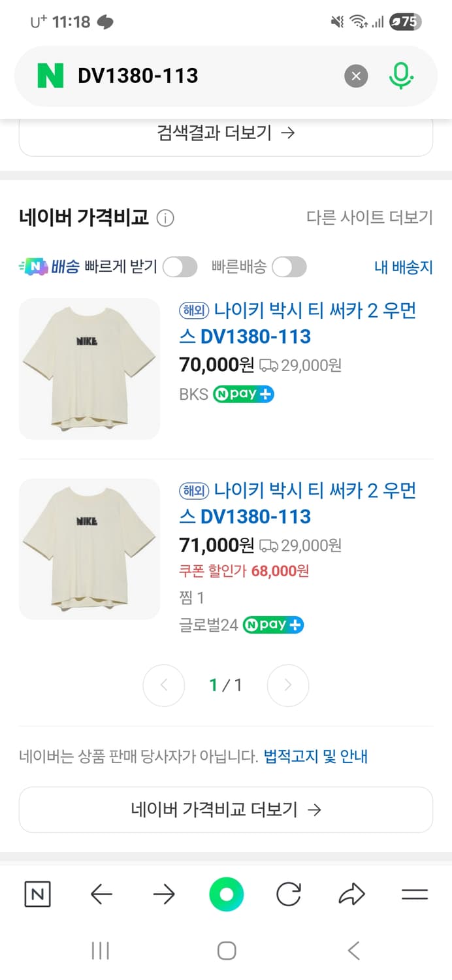Enable the N배송 빠르게 받기 toggle
452x980 pixels.
180,267
